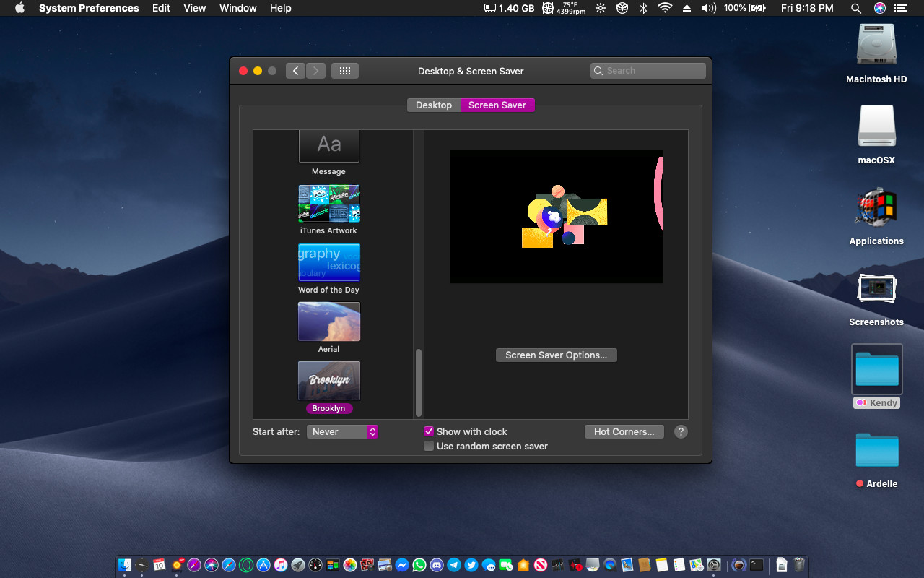Screen dimensions: 924x578
Task: Uncheck Show with clock
Action: pos(429,431)
